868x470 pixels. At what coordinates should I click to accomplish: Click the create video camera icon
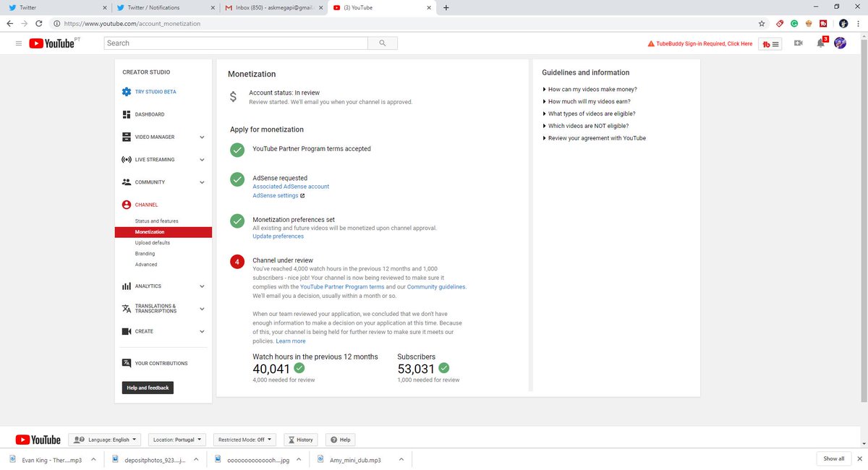tap(799, 43)
